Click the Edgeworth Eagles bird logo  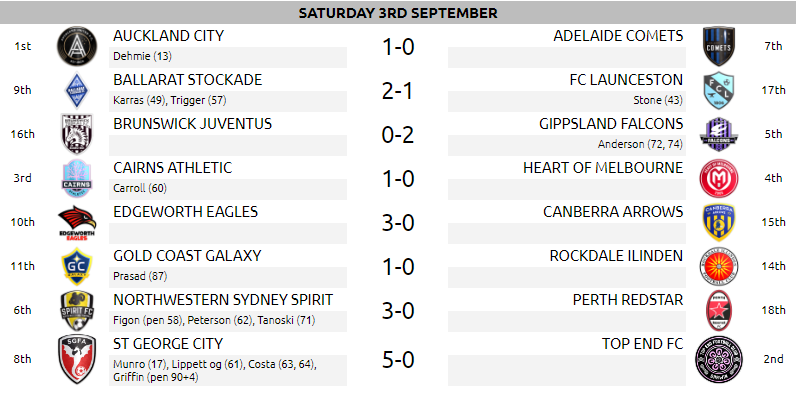click(77, 223)
